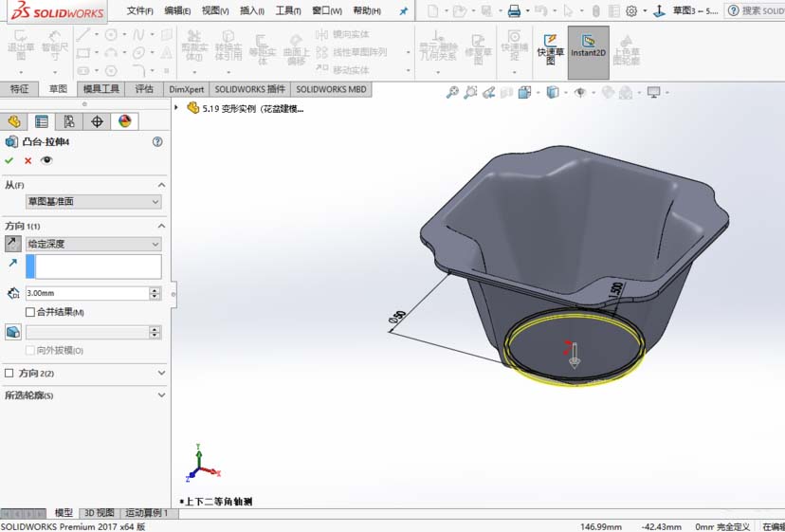Open the ConfigurationManager tab icon

[x=69, y=121]
